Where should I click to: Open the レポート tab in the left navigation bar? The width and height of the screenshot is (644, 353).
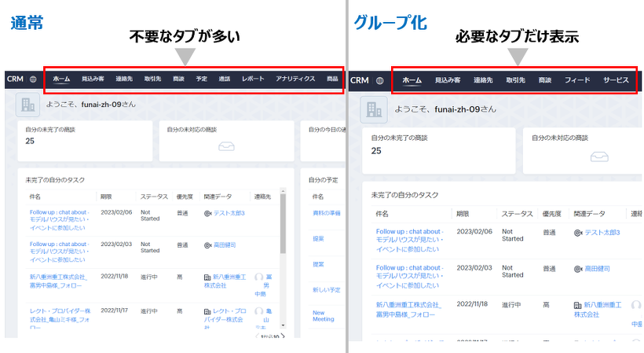[x=253, y=79]
